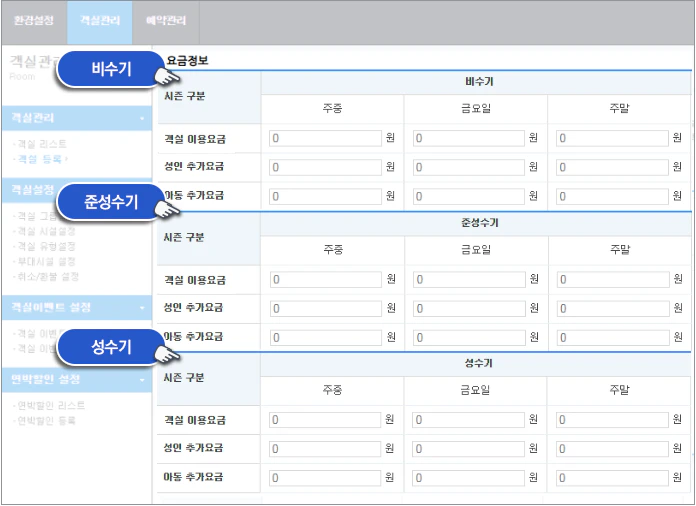696x506 pixels.
Task: Focus 성수기 주중 객실 이용요금 field
Action: pyautogui.click(x=325, y=420)
